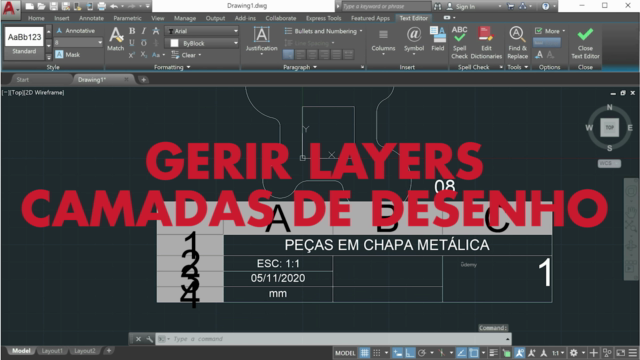Click the TOP face of ViewCube
The width and height of the screenshot is (640, 360).
pos(609,127)
